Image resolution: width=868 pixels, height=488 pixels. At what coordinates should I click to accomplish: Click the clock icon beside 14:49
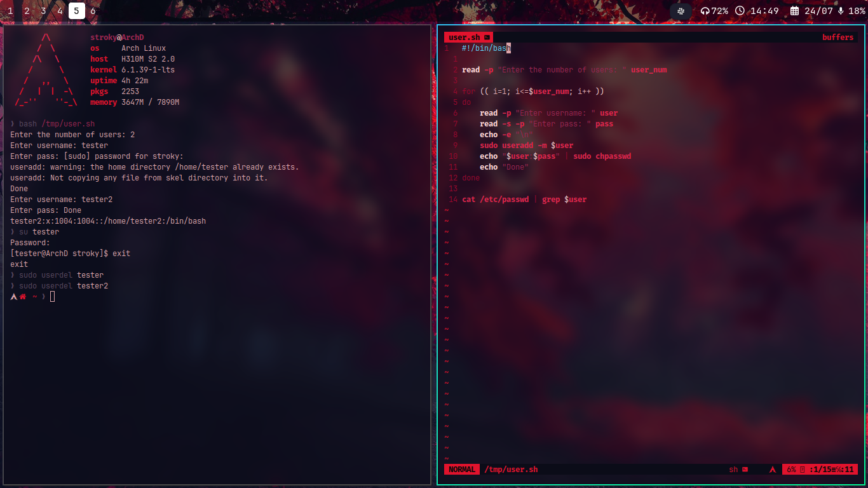coord(740,11)
